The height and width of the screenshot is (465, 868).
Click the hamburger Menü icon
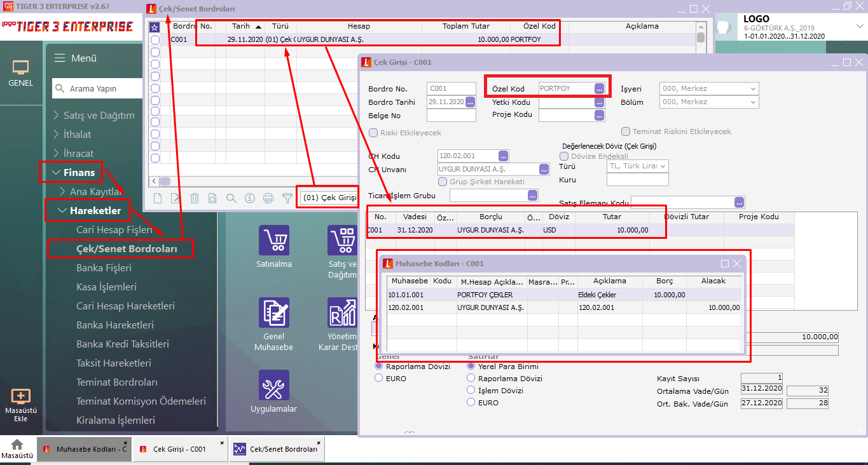pyautogui.click(x=60, y=58)
